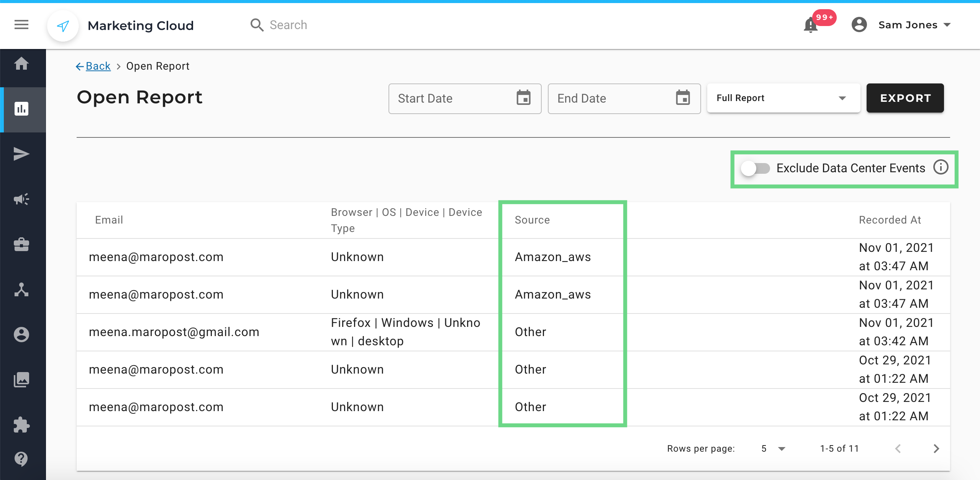Go to Home in sidebar

21,63
